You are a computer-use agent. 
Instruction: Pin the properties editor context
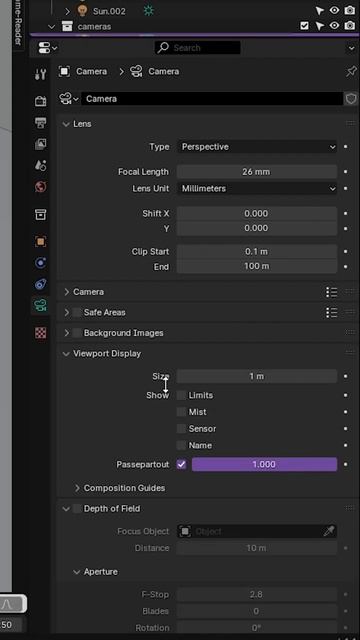351,71
